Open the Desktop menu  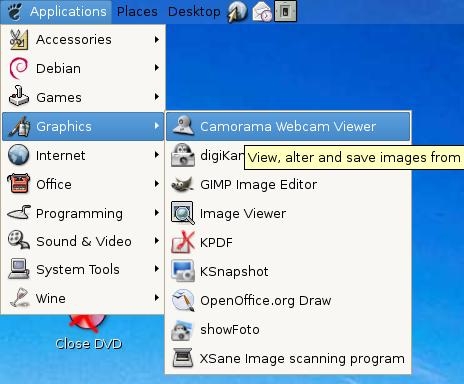[x=194, y=12]
